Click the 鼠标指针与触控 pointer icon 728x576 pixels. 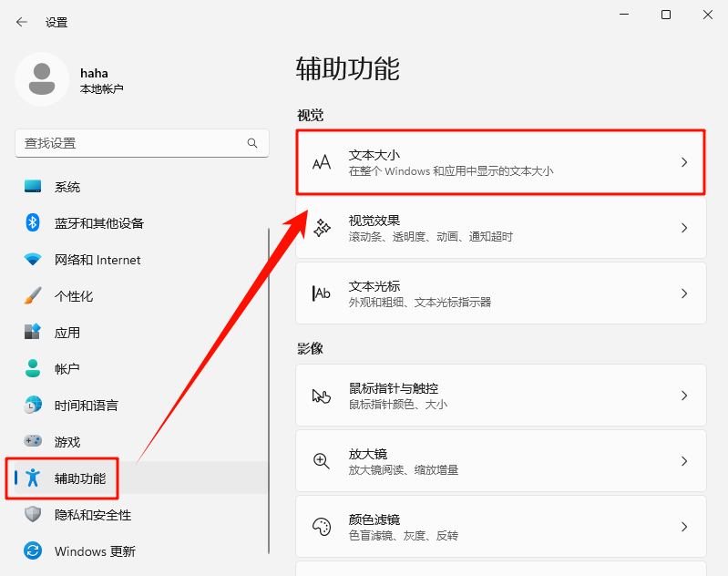[322, 396]
